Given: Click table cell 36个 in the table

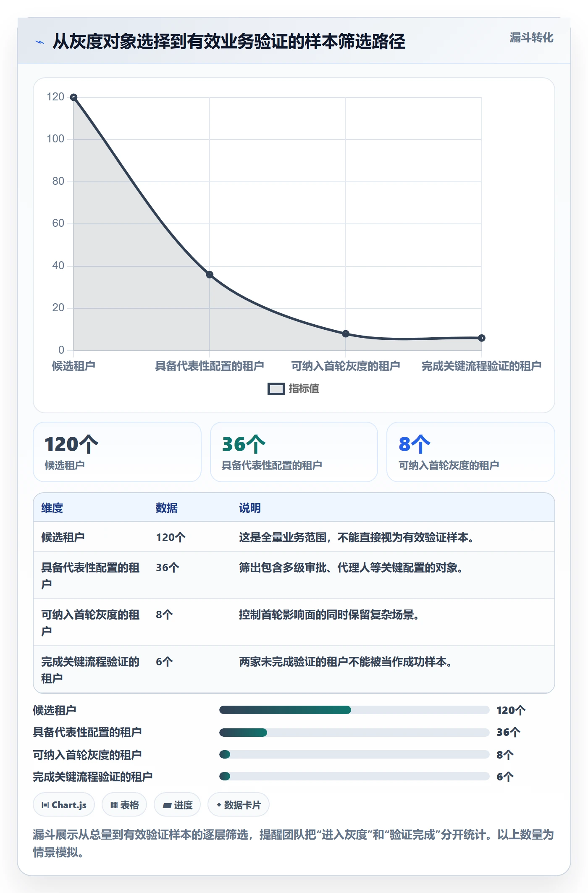Looking at the screenshot, I should tap(168, 568).
